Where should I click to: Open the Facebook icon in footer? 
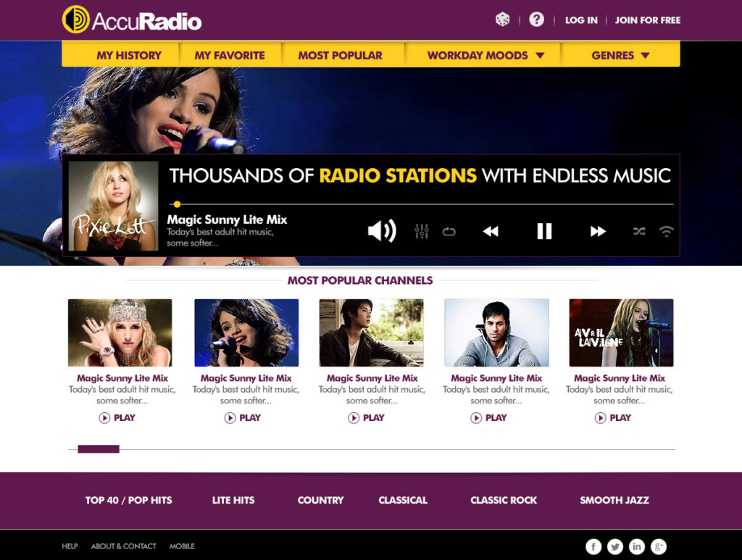click(593, 546)
